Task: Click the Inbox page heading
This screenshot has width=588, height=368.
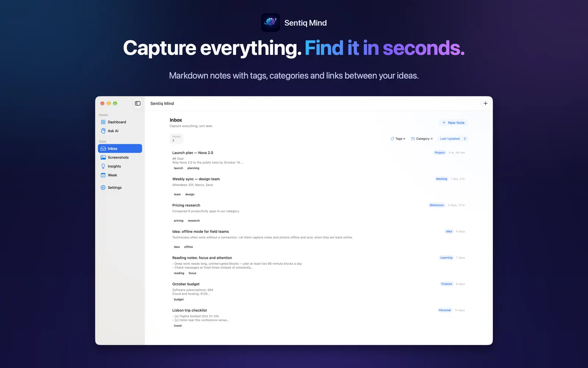Action: 176,120
